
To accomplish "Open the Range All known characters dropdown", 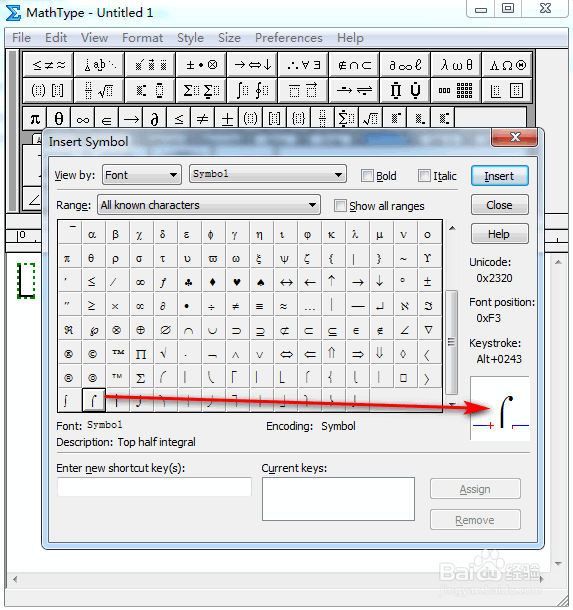I will [x=209, y=205].
